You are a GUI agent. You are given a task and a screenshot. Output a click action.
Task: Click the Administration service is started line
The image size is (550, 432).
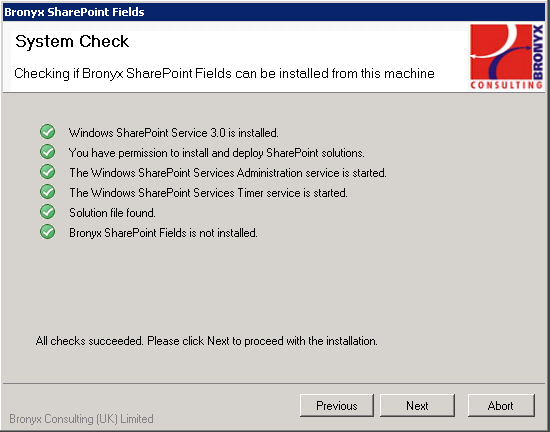pyautogui.click(x=228, y=173)
